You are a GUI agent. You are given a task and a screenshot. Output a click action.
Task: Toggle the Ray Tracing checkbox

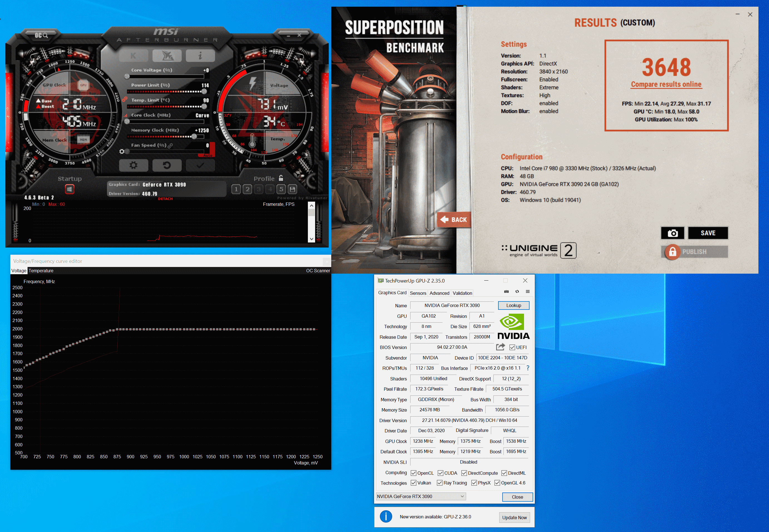click(x=440, y=483)
